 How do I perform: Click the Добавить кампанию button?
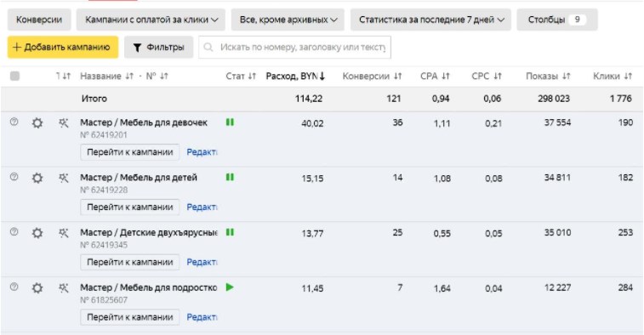[63, 48]
